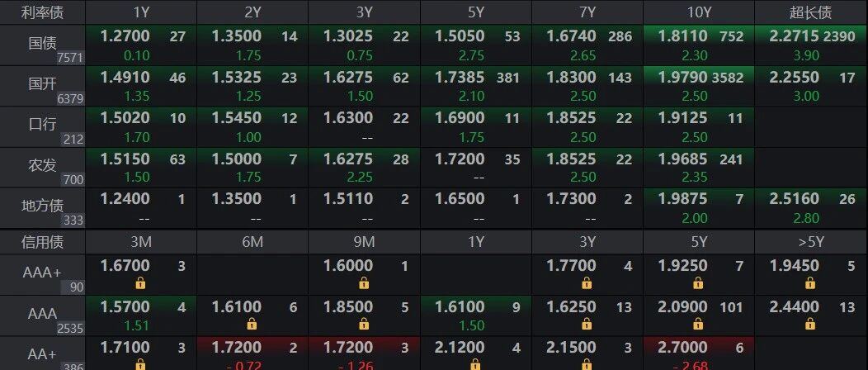868x370 pixels.
Task: Click the lock icon under AAA+ 9M 1.6000
Action: pos(364,283)
